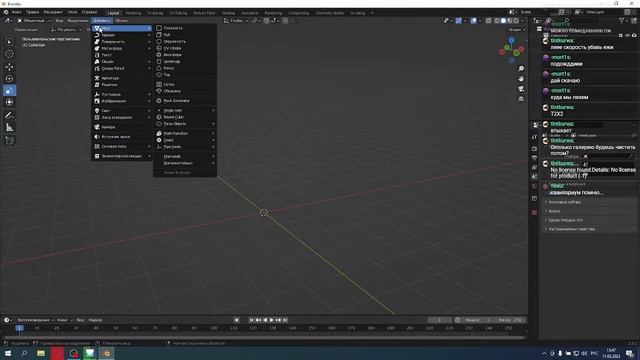Open the Воспроизведение playback dropdown
Screen dimensions: 640x360
point(36,320)
